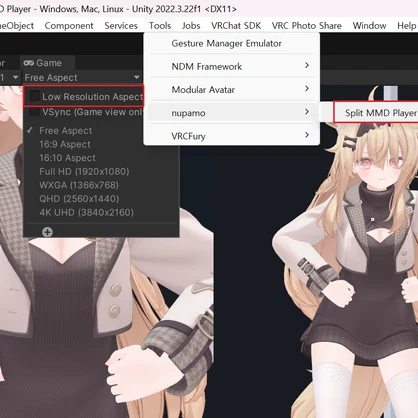
Task: Expand the NDM Framework submenu
Action: (232, 66)
